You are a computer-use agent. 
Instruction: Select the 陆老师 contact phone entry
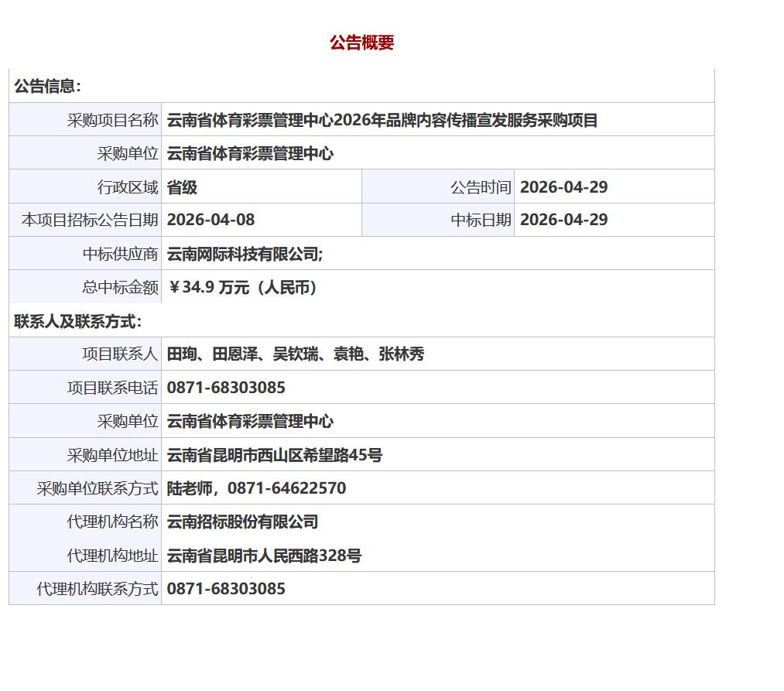click(x=256, y=488)
